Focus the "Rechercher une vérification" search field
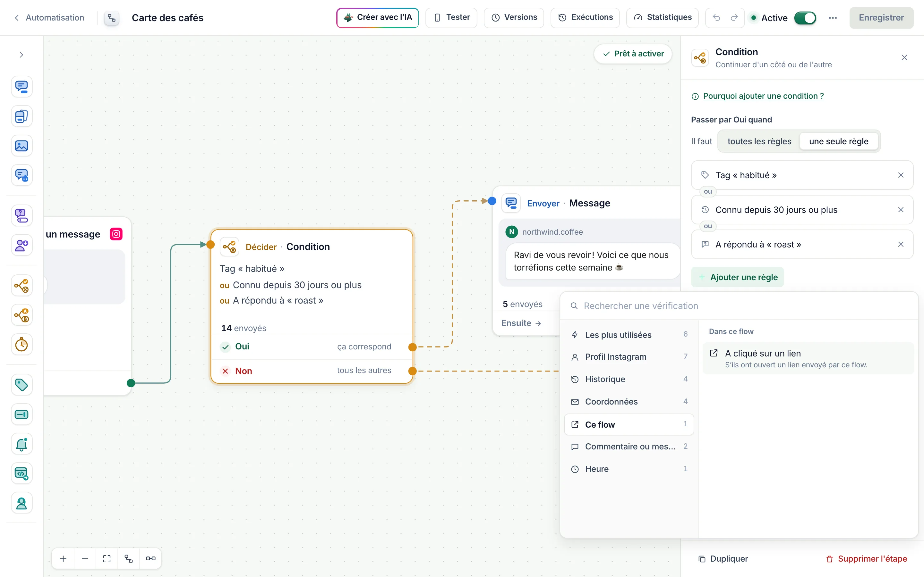The image size is (924, 577). [739, 306]
